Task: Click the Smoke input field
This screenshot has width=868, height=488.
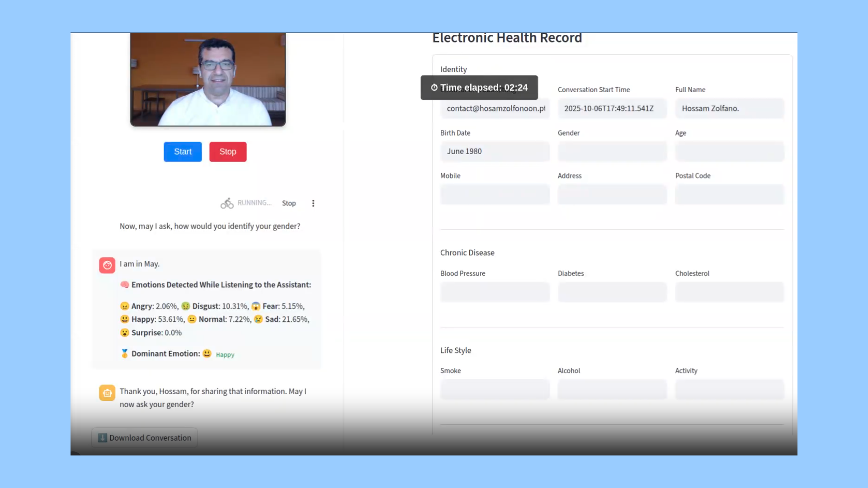Action: [x=495, y=389]
